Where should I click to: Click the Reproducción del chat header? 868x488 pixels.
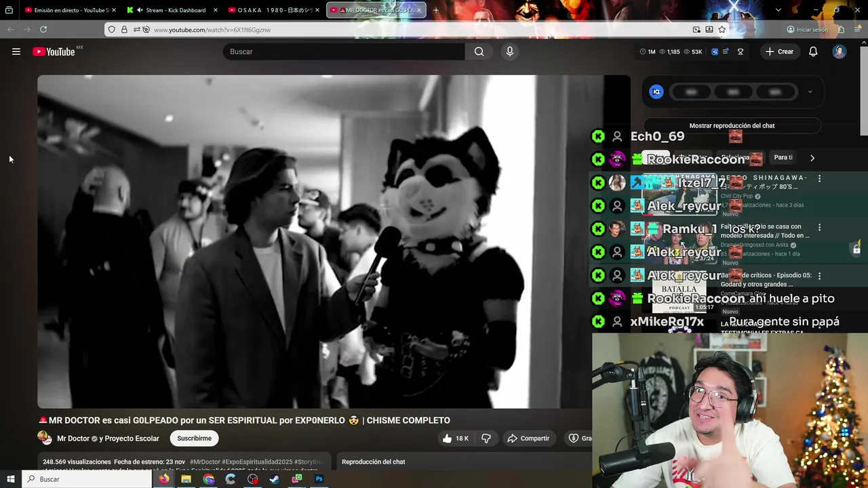point(374,462)
